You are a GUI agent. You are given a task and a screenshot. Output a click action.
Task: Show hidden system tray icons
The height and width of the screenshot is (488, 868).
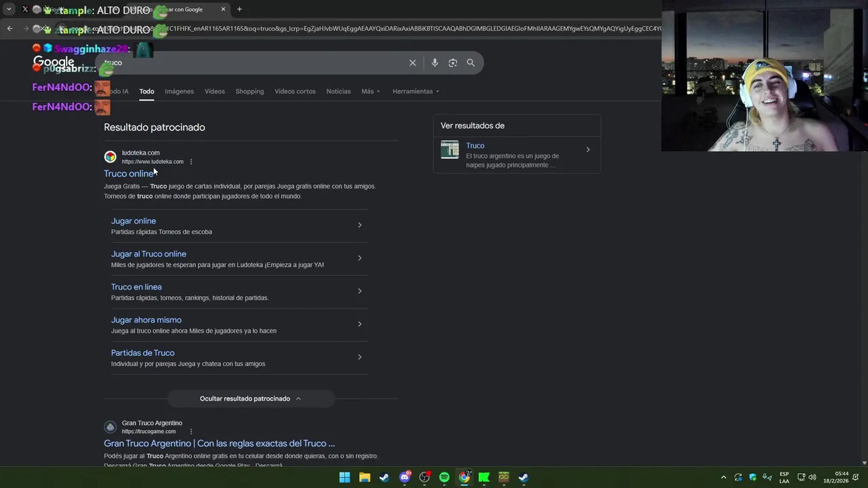click(724, 477)
